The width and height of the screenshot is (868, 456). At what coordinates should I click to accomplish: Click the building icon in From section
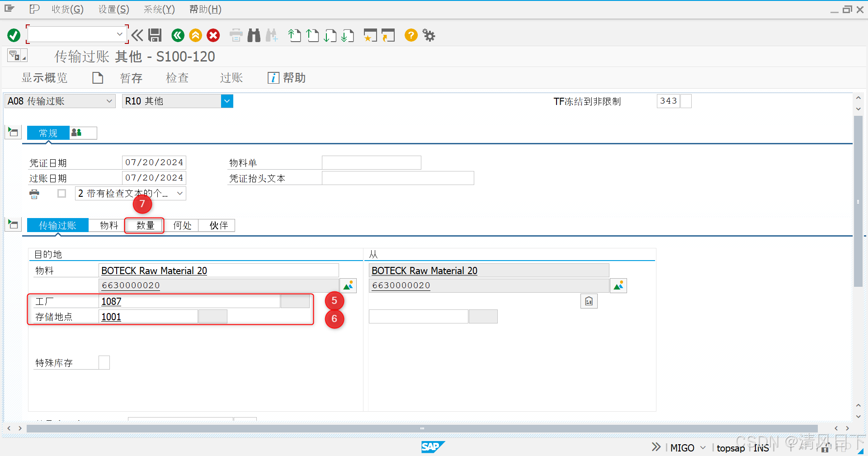589,301
